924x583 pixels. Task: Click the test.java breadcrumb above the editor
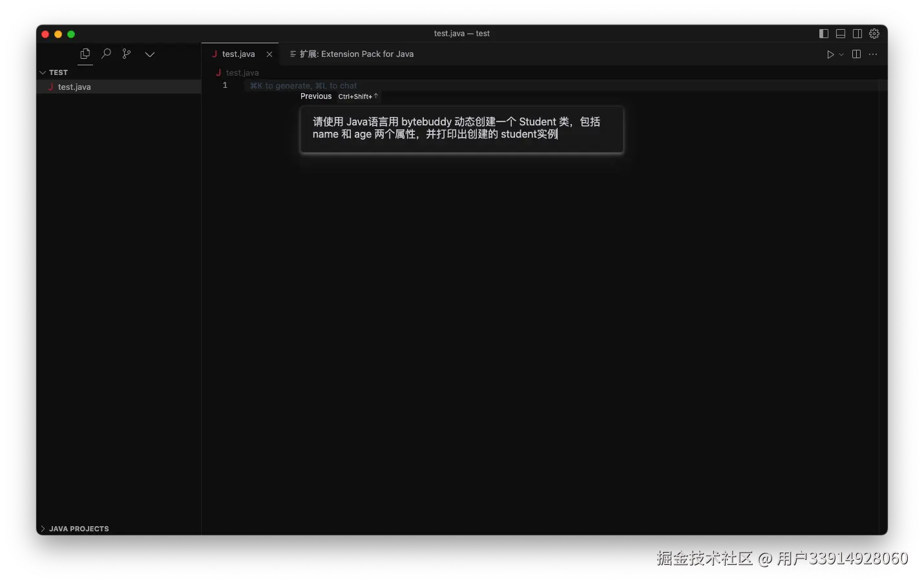tap(242, 72)
